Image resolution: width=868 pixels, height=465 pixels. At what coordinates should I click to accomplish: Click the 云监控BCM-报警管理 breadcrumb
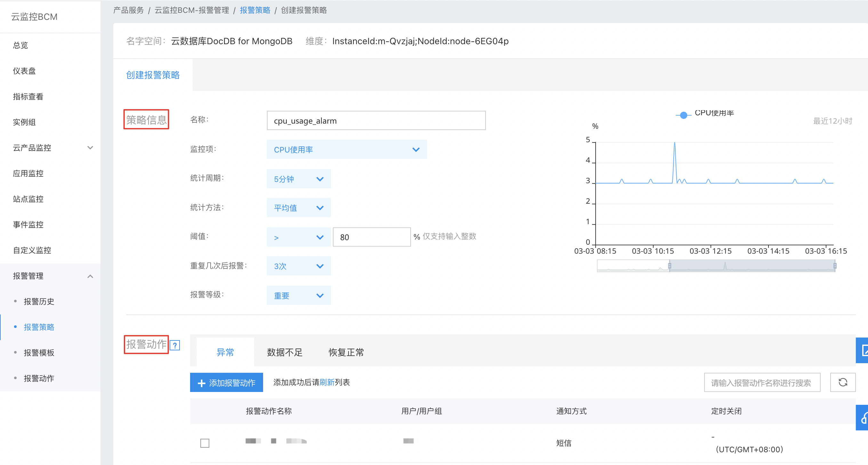(x=192, y=10)
